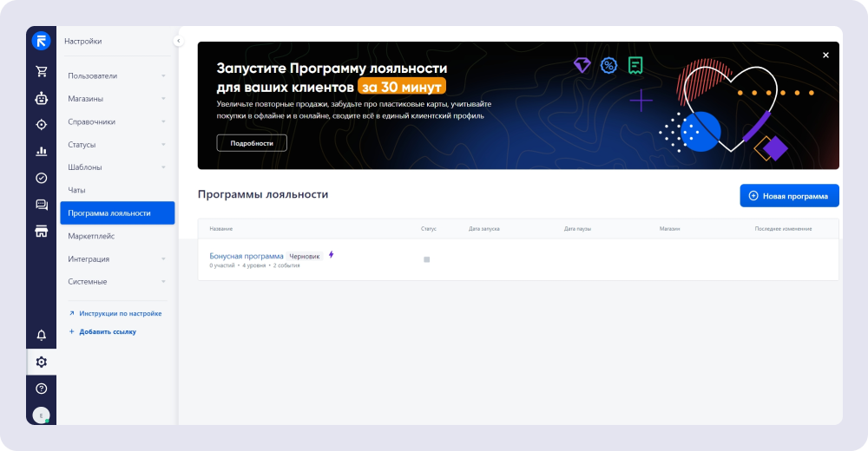Open the orders cart icon in sidebar
Image resolution: width=868 pixels, height=451 pixels.
(42, 71)
